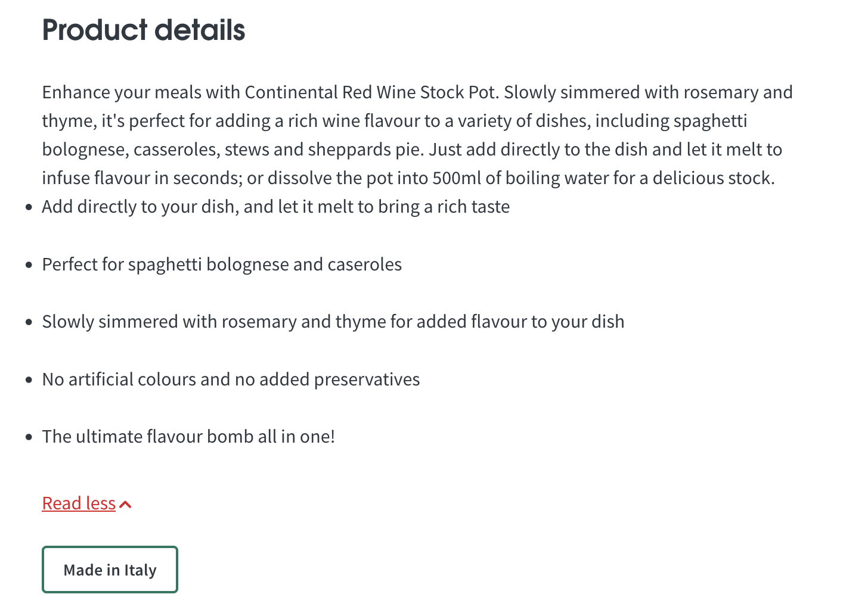
Task: Click 'The ultimate flavour bomb all in one!'
Action: (x=188, y=437)
